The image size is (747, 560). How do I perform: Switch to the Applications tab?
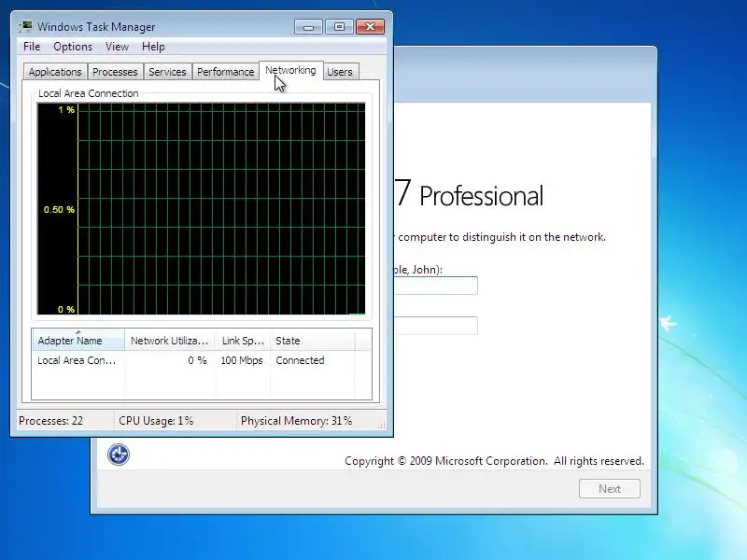(x=55, y=72)
